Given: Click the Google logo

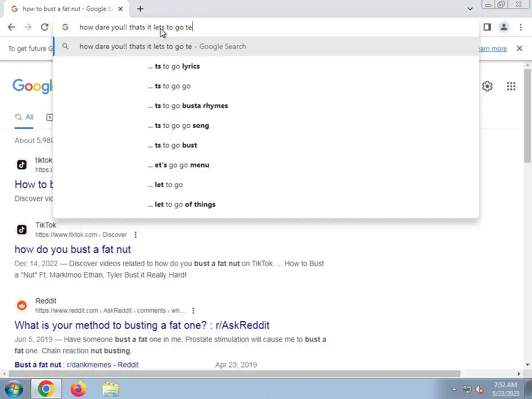Looking at the screenshot, I should tap(33, 86).
